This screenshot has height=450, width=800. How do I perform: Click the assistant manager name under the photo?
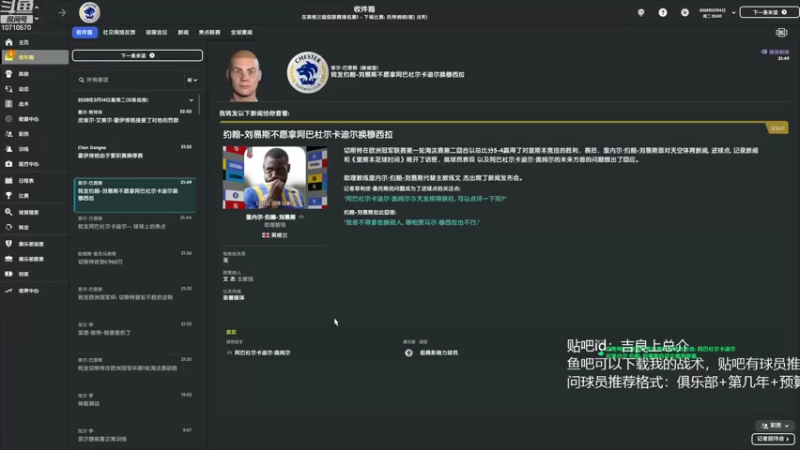click(271, 217)
